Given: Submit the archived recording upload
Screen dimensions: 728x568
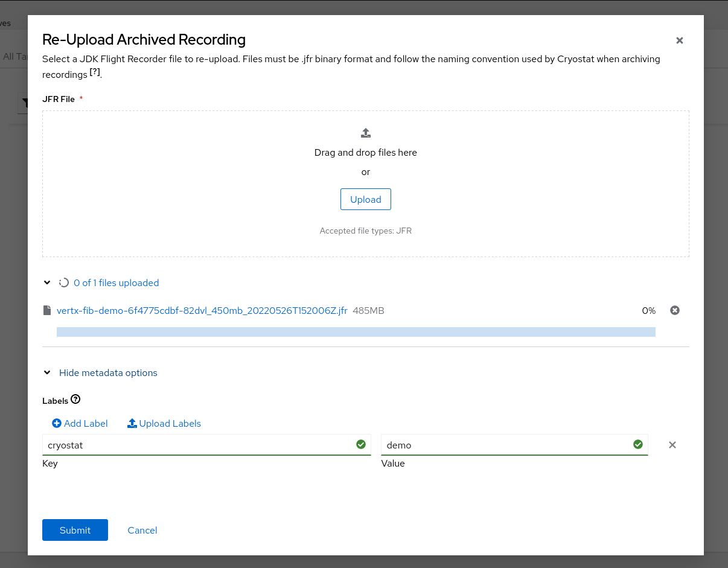Looking at the screenshot, I should (75, 530).
